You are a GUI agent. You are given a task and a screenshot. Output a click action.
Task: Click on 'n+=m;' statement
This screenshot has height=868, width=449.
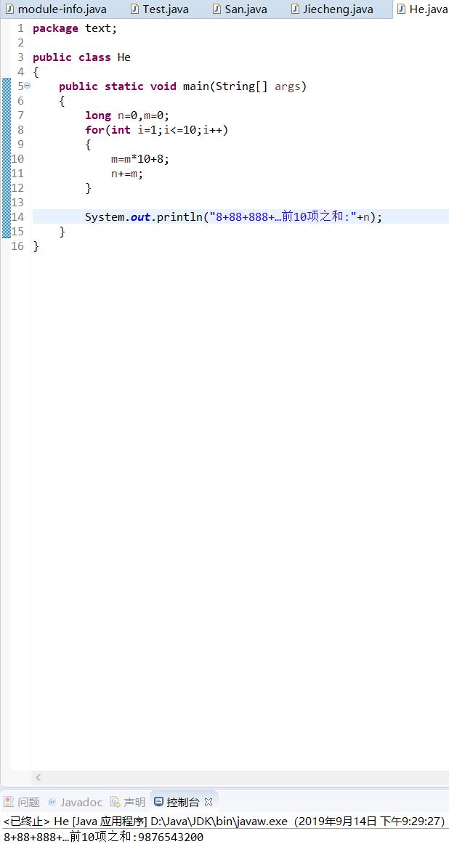click(127, 174)
